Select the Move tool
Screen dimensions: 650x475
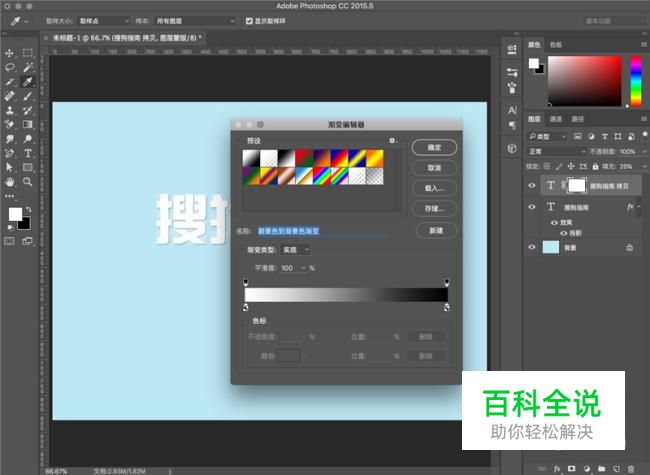(9, 53)
